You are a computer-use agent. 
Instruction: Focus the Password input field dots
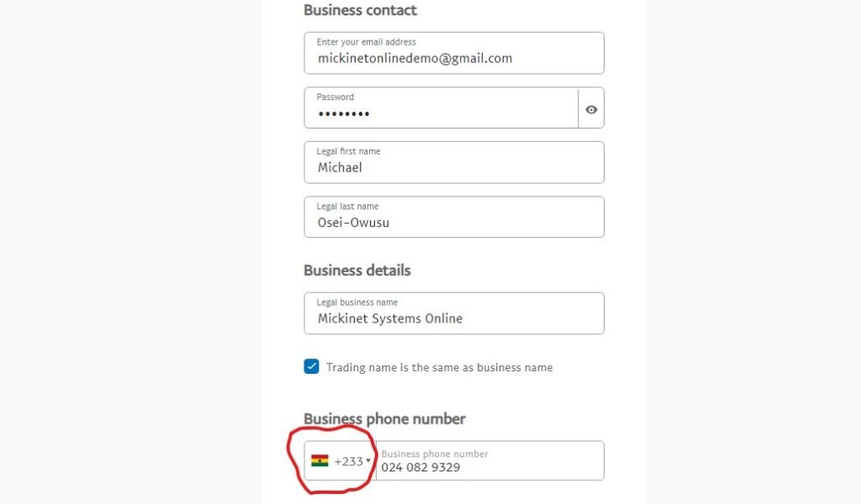344,114
